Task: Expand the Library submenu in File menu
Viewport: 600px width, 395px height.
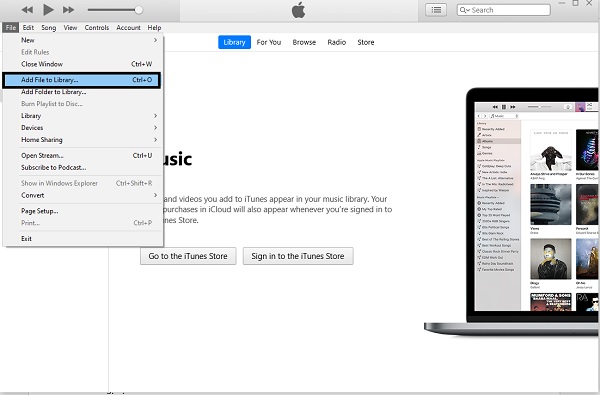Action: tap(83, 116)
